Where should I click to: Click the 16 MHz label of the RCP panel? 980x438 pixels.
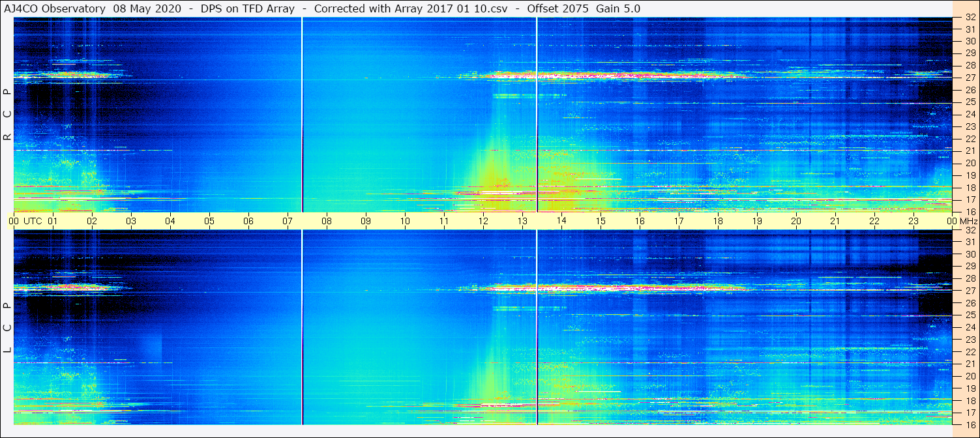coord(970,211)
